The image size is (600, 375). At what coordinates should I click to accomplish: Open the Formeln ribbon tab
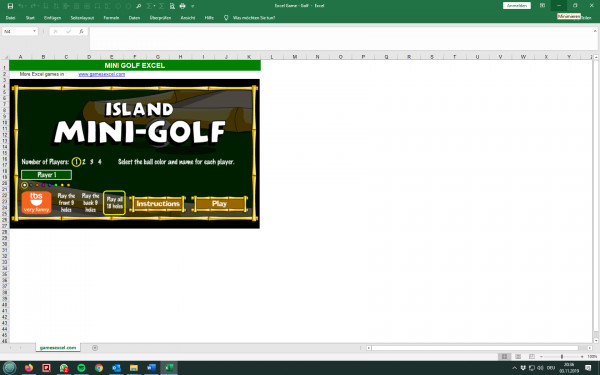tap(111, 18)
